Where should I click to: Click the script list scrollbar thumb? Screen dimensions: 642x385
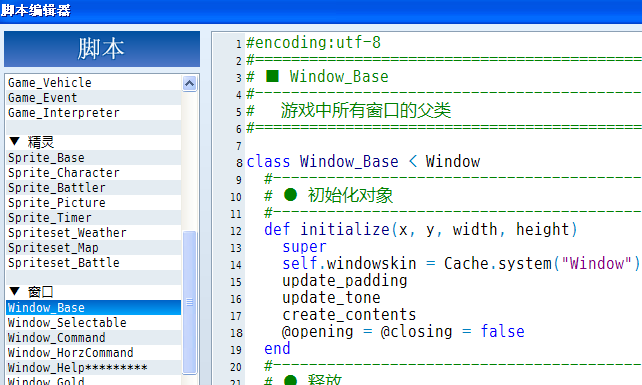tap(189, 302)
